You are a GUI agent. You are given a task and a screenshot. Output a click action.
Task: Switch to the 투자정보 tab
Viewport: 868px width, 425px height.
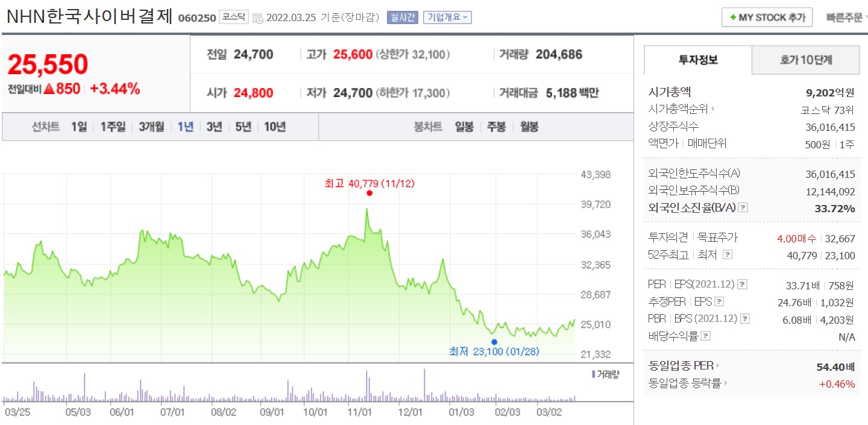tap(698, 60)
